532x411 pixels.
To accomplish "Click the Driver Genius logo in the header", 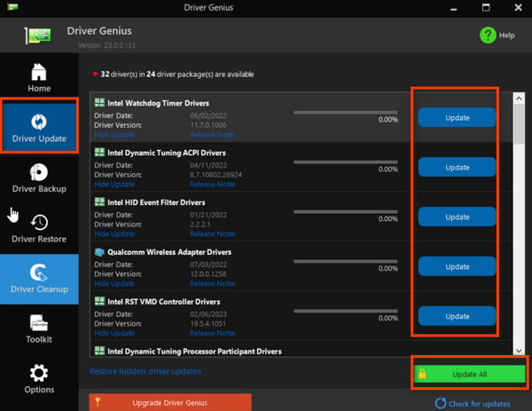I will [x=38, y=36].
